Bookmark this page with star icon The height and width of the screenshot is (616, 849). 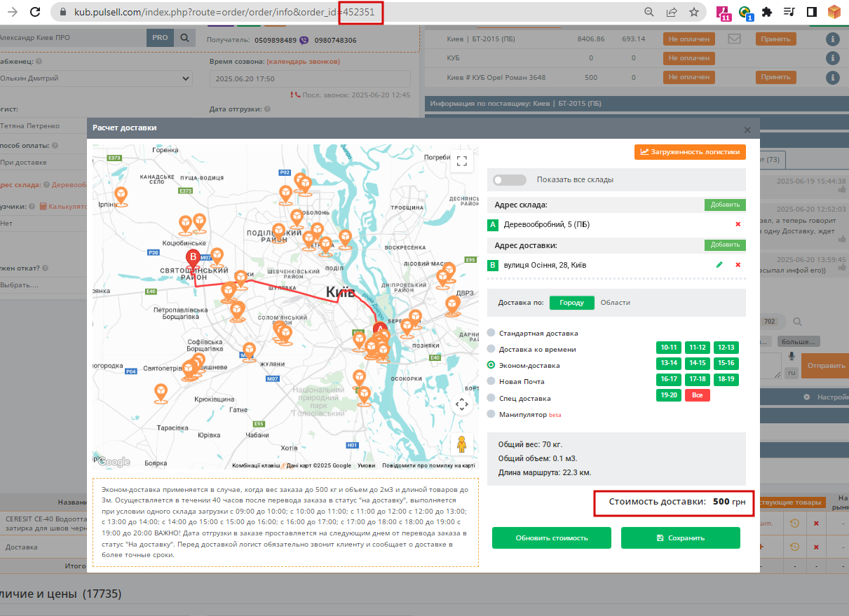point(693,12)
